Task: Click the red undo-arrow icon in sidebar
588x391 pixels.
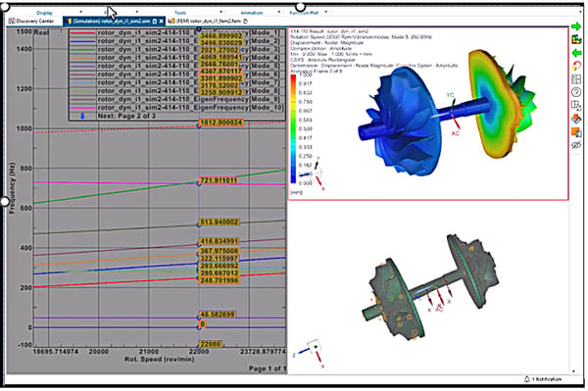Action: 576,66
